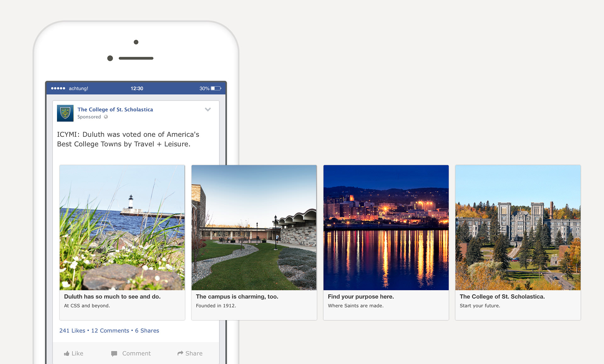Image resolution: width=604 pixels, height=364 pixels.
Task: Click the St. Scholastica shield profile icon
Action: pos(65,113)
